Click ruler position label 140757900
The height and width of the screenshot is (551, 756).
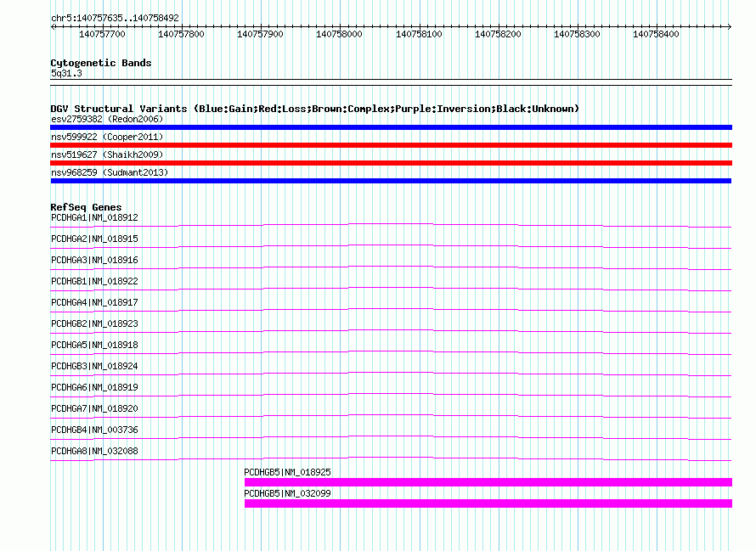click(261, 34)
